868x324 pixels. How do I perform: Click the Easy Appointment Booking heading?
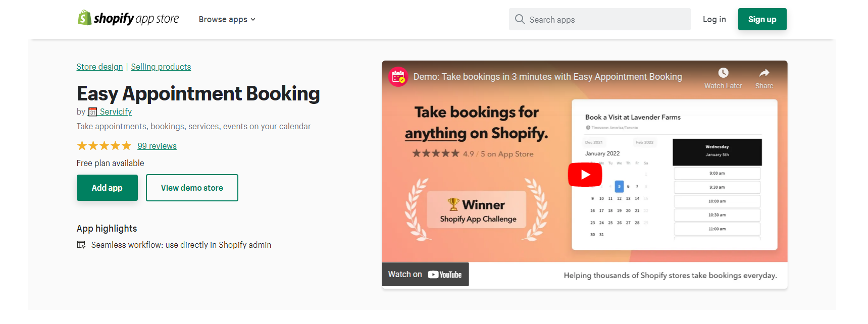pyautogui.click(x=198, y=93)
